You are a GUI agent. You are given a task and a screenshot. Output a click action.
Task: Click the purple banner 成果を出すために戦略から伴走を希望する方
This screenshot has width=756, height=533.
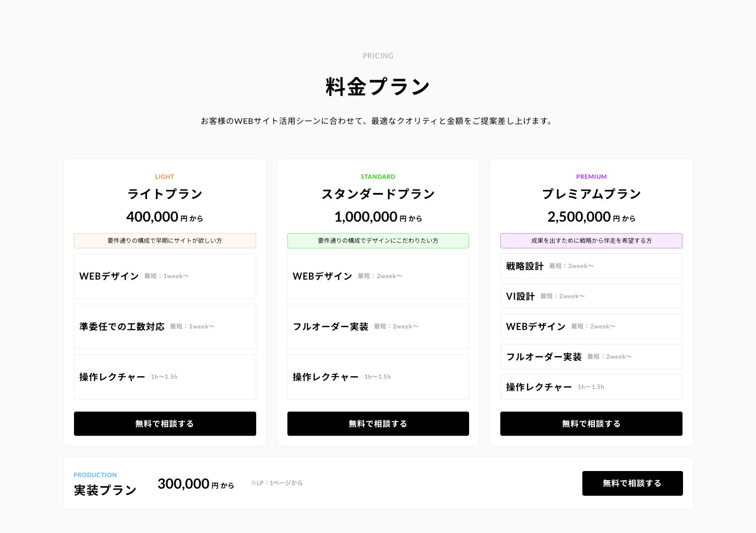(591, 241)
